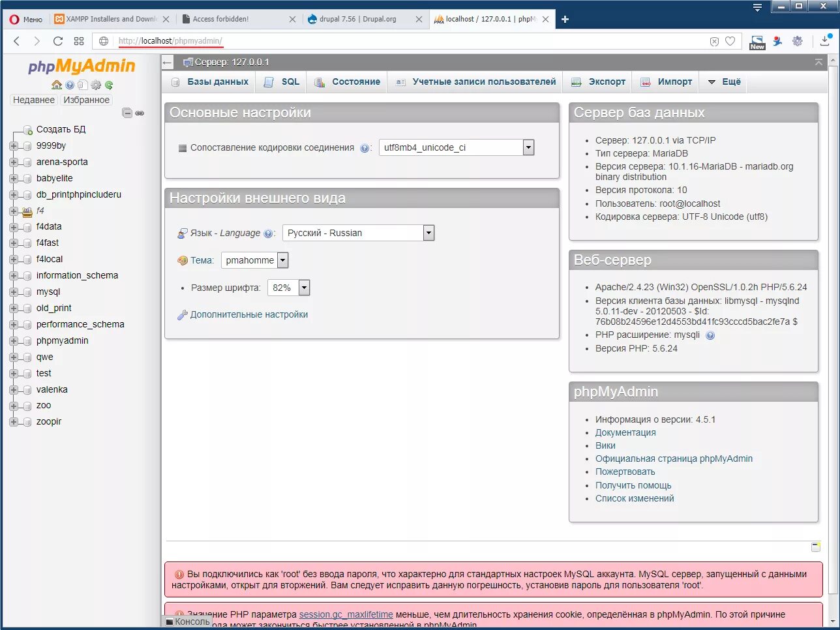Open the Состояние tab
The image size is (840, 630).
pyautogui.click(x=347, y=82)
